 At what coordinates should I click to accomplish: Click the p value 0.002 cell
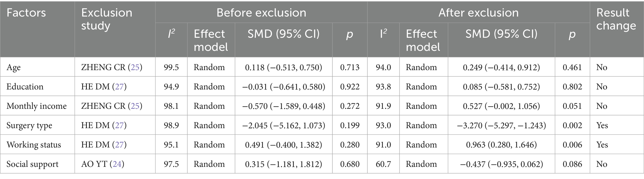pyautogui.click(x=572, y=125)
